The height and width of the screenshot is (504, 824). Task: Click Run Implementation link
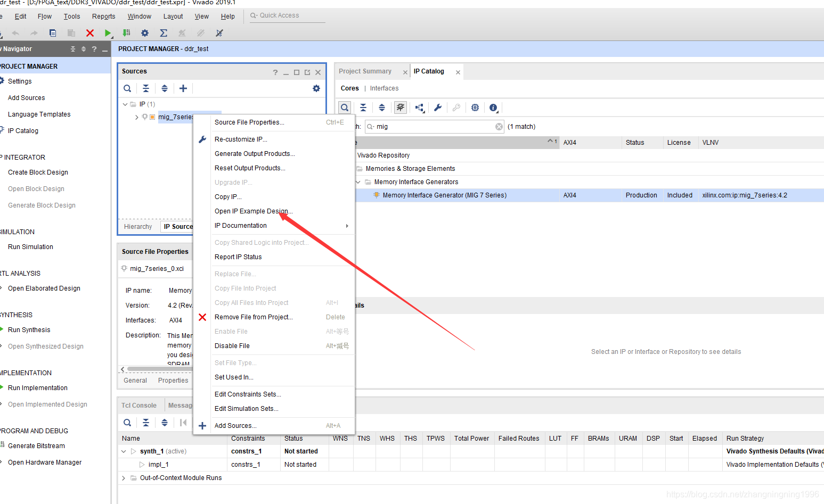click(x=38, y=388)
